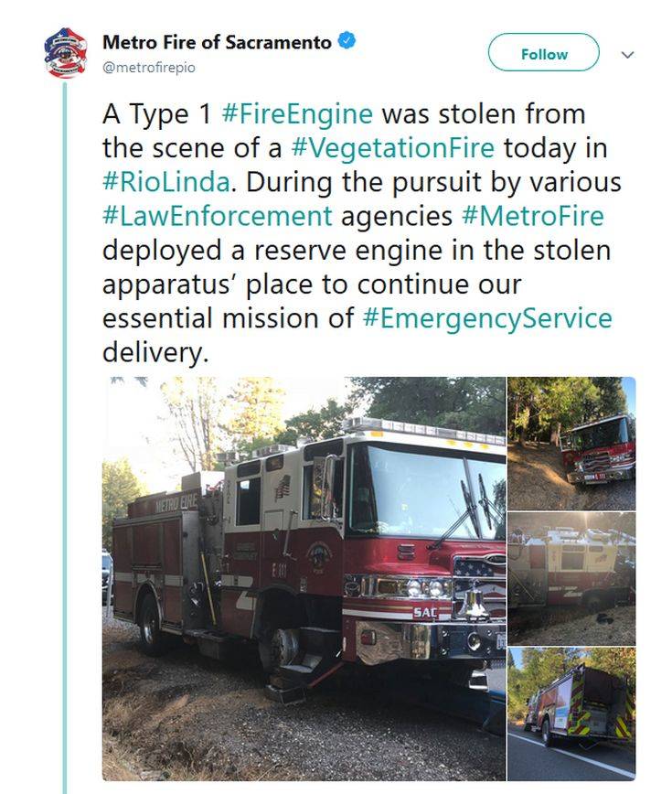Open the middle-right engine side-view thumbnail
Image resolution: width=672 pixels, height=794 pixels.
[571, 578]
